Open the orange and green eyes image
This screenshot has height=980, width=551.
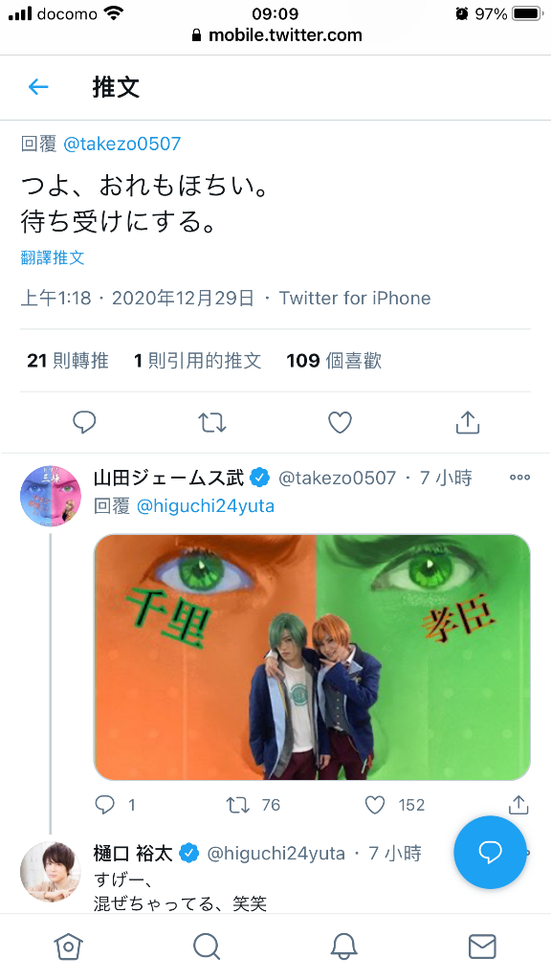click(x=312, y=657)
